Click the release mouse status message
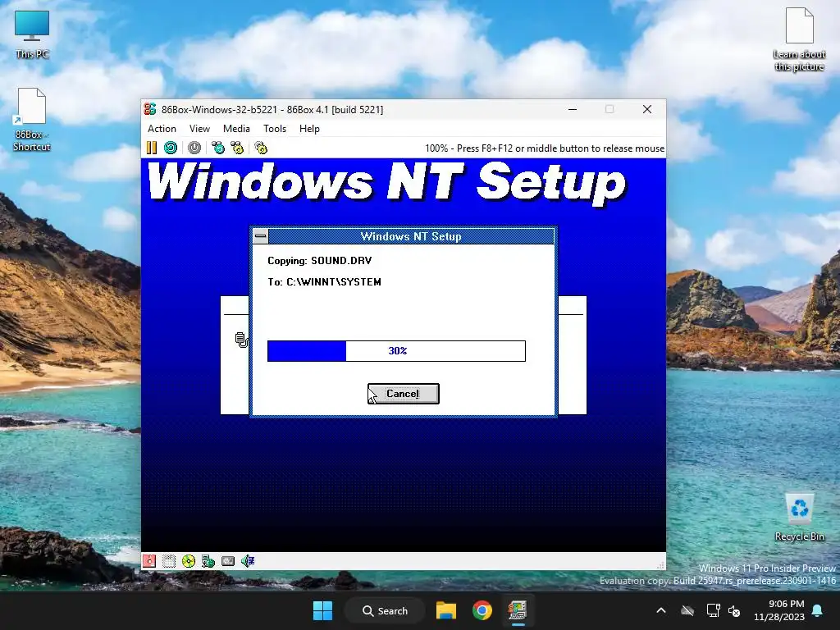The image size is (840, 630). [545, 148]
